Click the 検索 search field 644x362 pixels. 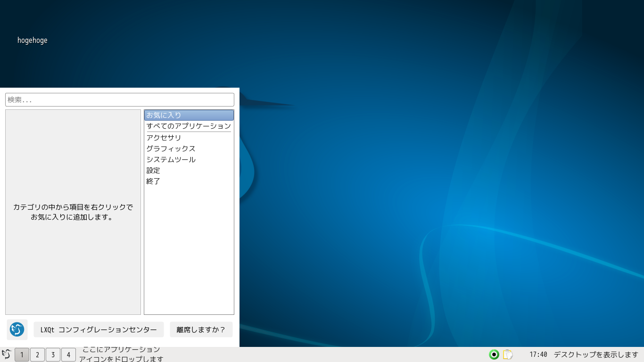[120, 99]
